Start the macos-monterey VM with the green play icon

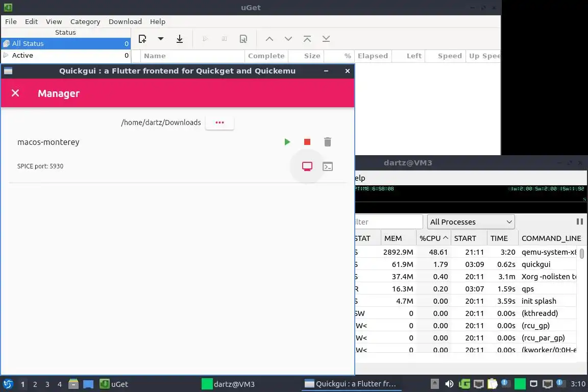(287, 142)
